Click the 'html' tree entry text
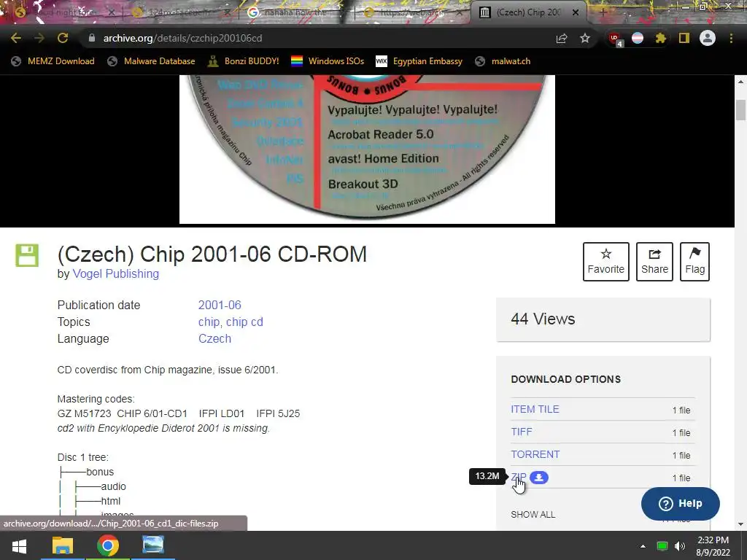 pos(111,501)
